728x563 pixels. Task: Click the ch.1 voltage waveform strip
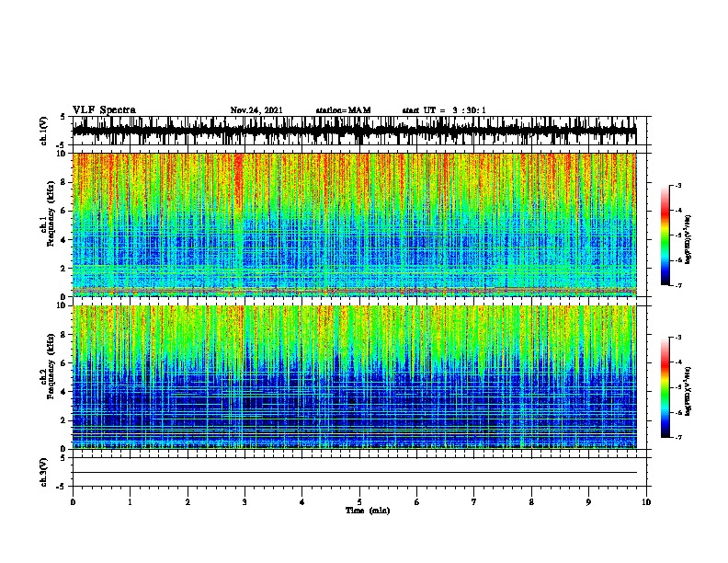point(354,131)
